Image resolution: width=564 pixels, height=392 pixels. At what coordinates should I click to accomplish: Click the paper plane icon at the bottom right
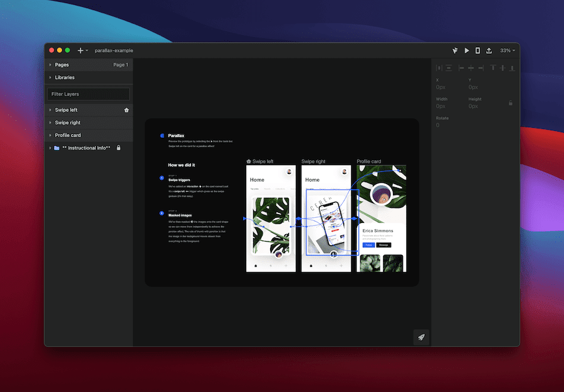421,337
